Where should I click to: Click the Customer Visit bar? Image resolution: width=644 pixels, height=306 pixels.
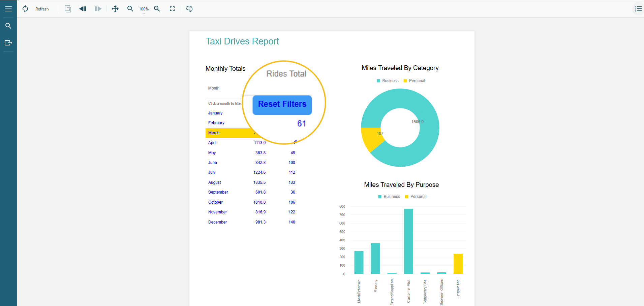408,241
